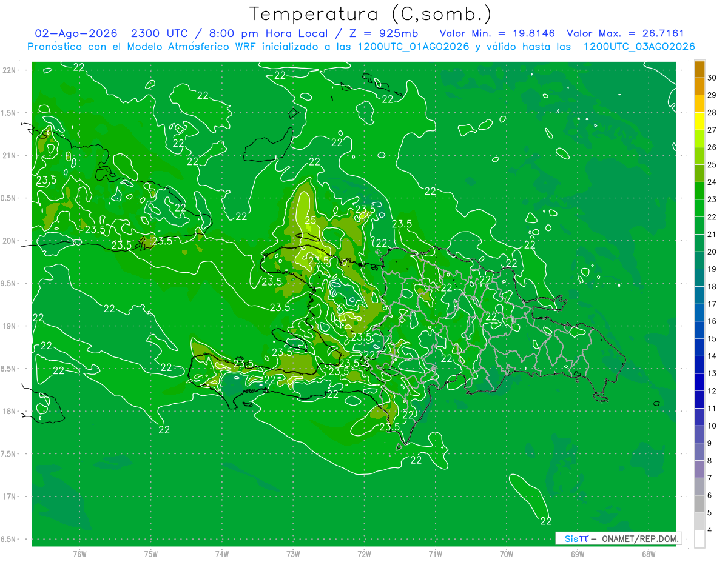This screenshot has height=562, width=728.
Task: Click the "17N" latitude axis label
Action: point(9,497)
